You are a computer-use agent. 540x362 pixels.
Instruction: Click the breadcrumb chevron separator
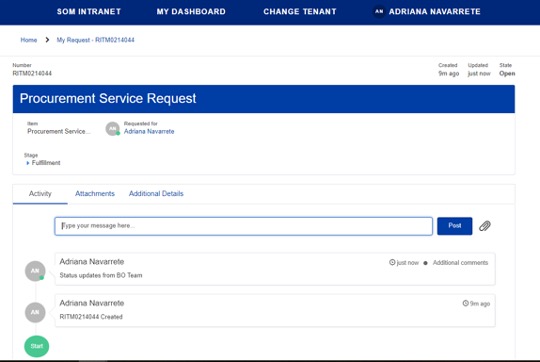pos(47,40)
